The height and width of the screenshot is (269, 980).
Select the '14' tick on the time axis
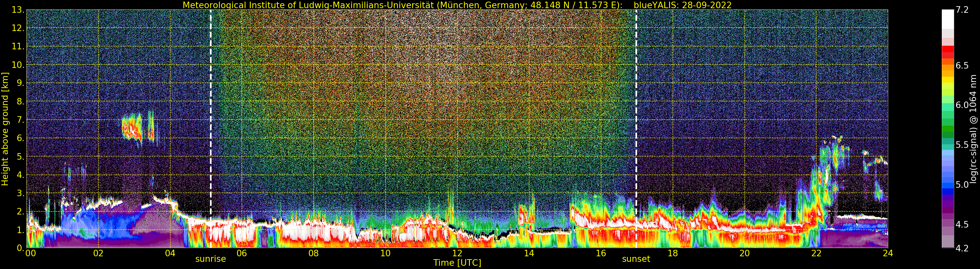coord(529,253)
